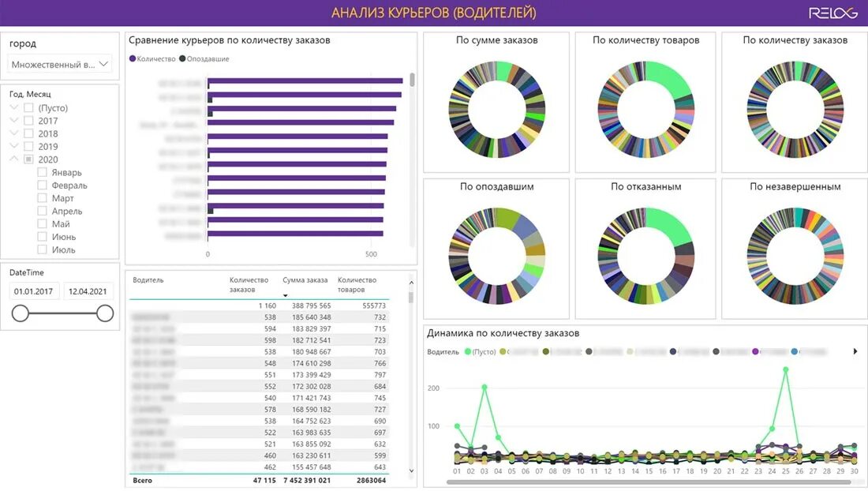Toggle the 2020 checkbox
Image resolution: width=868 pixels, height=491 pixels.
tap(28, 159)
